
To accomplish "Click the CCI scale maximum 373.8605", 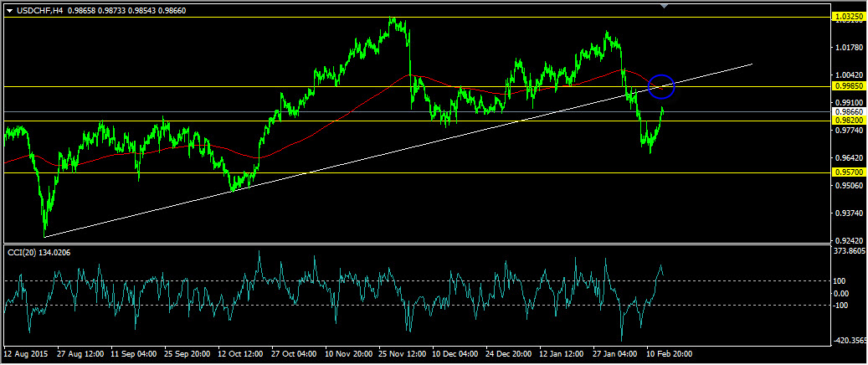I will point(849,251).
